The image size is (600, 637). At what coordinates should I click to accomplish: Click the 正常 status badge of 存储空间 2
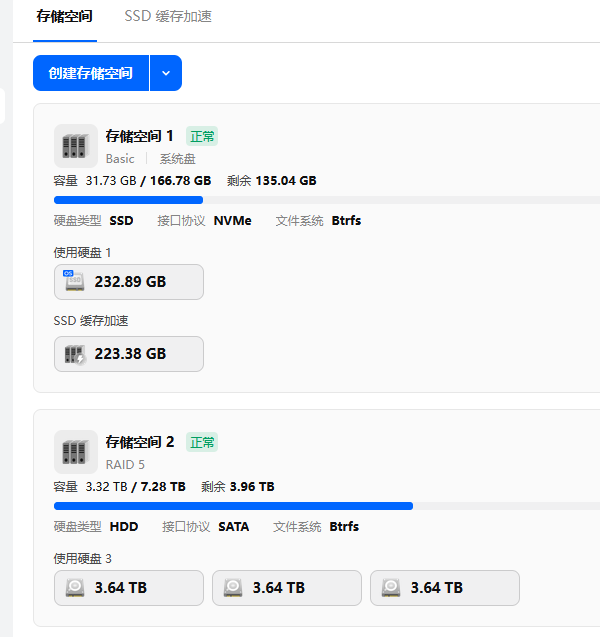coord(202,442)
